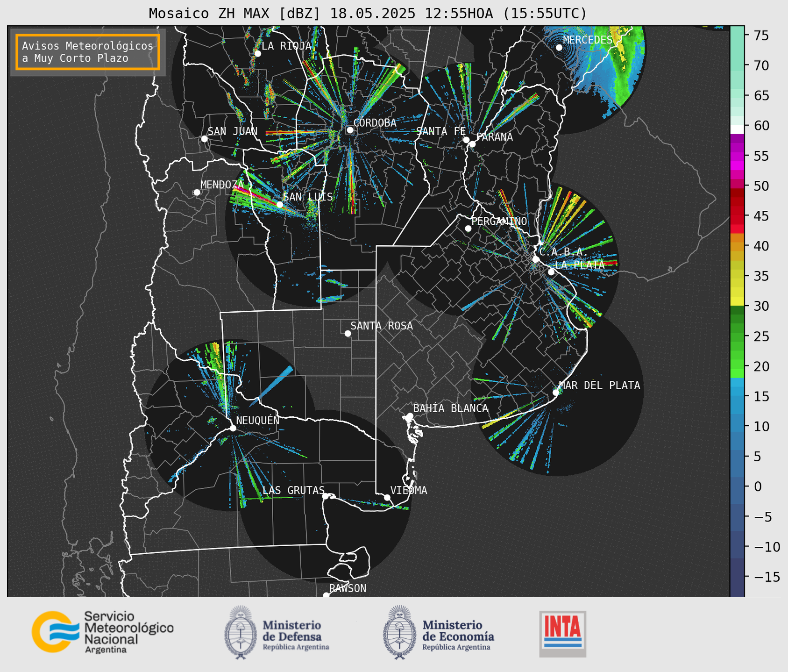Select the MENDOZA city marker
The height and width of the screenshot is (672, 788).
click(x=197, y=193)
